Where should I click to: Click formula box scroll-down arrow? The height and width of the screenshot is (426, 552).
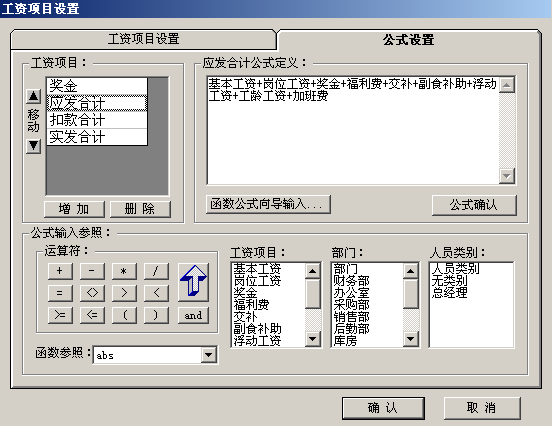coord(507,176)
